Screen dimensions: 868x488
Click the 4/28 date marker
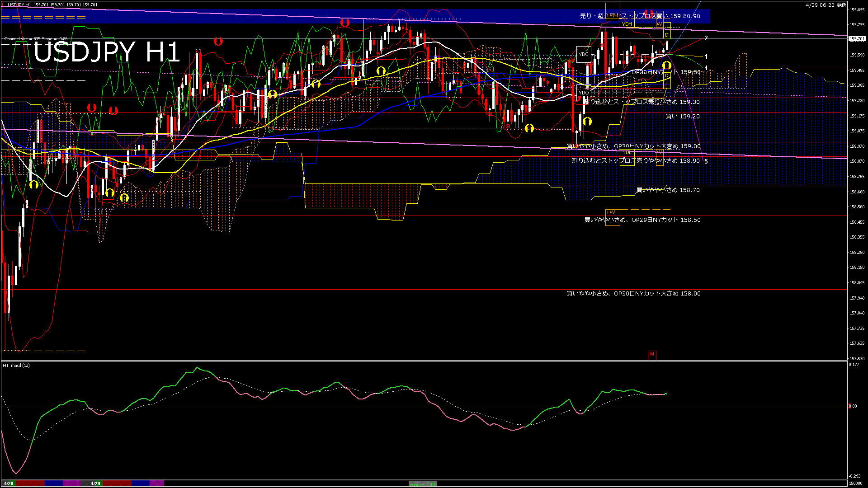[8, 483]
